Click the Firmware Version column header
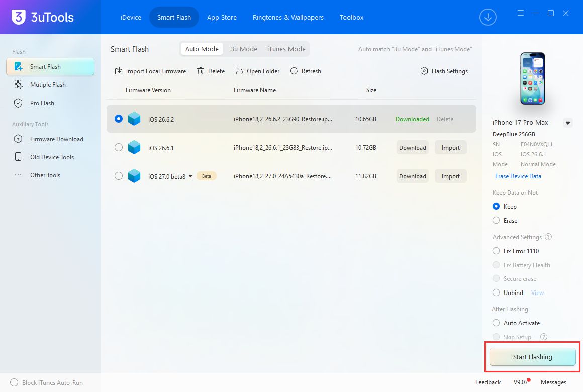This screenshot has width=583, height=392. (x=148, y=90)
